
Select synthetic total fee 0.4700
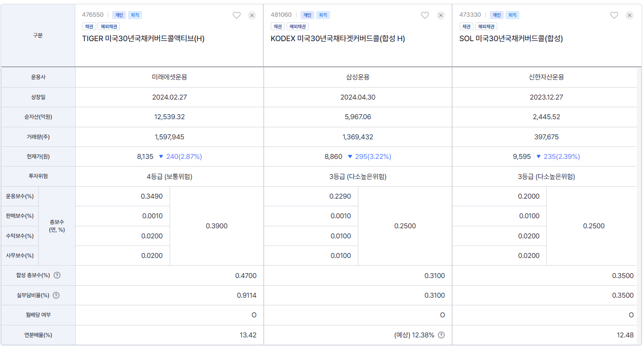246,276
